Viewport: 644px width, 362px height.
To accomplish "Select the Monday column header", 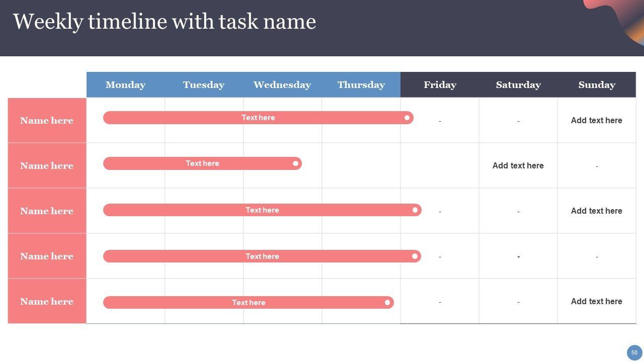I will (125, 85).
